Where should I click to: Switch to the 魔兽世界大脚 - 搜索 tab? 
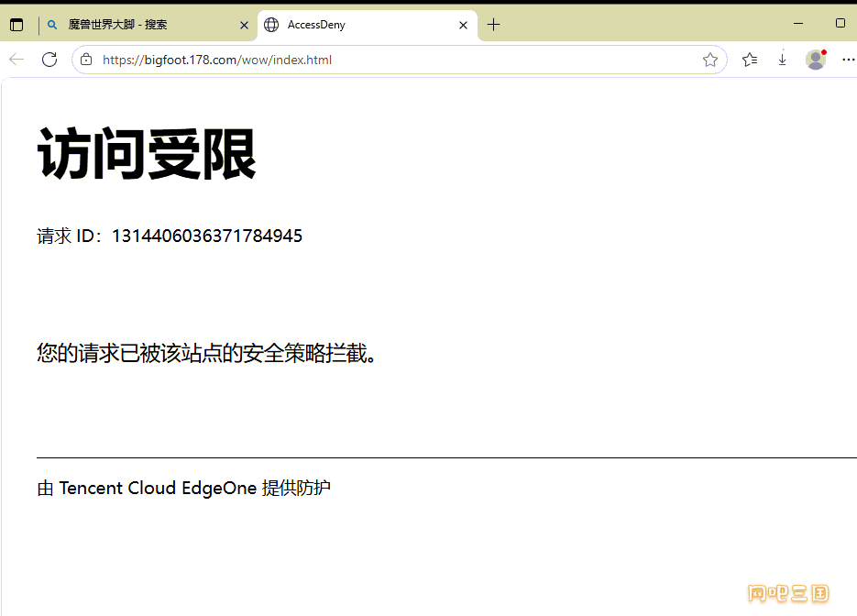click(x=137, y=25)
